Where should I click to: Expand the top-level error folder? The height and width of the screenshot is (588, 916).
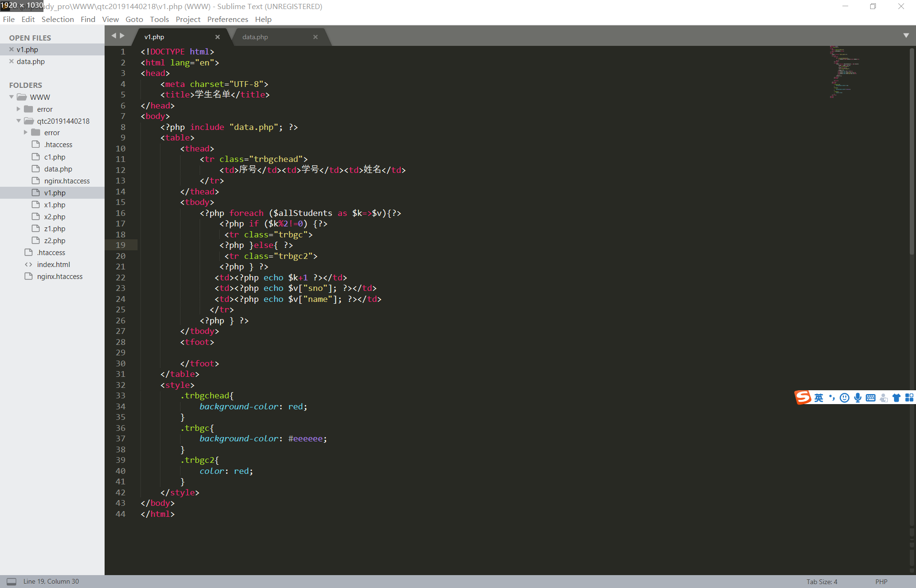19,109
